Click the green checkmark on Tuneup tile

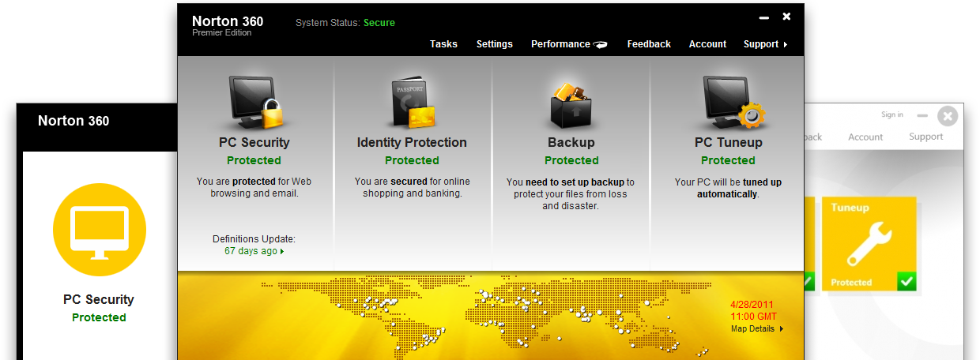click(906, 280)
